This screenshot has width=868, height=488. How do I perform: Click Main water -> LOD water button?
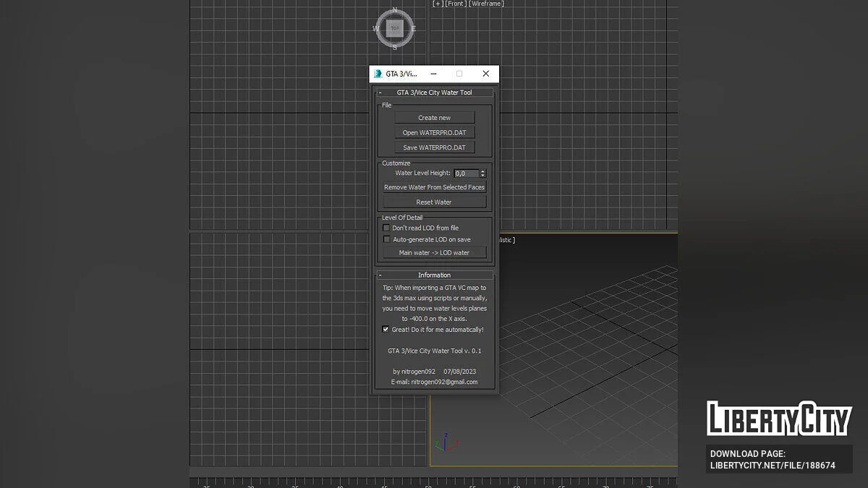pyautogui.click(x=434, y=253)
